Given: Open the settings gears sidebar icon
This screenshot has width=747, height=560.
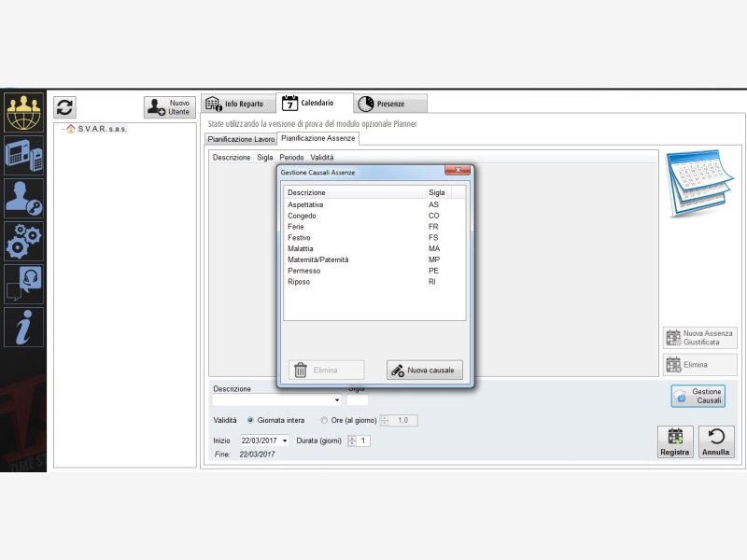Looking at the screenshot, I should pyautogui.click(x=23, y=241).
